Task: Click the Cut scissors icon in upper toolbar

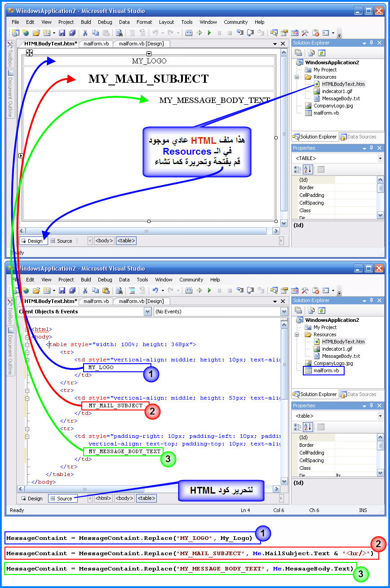Action: point(84,33)
